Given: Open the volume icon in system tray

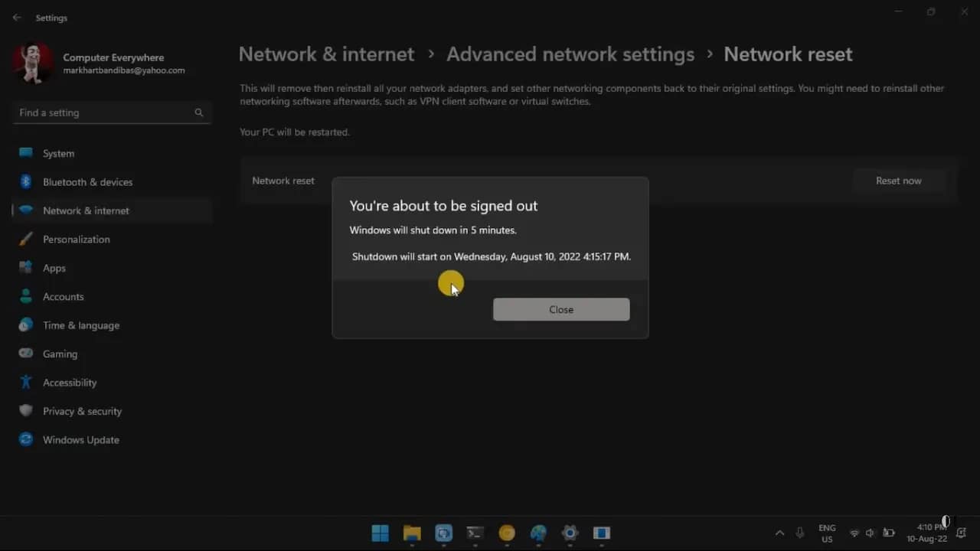Looking at the screenshot, I should coord(870,533).
